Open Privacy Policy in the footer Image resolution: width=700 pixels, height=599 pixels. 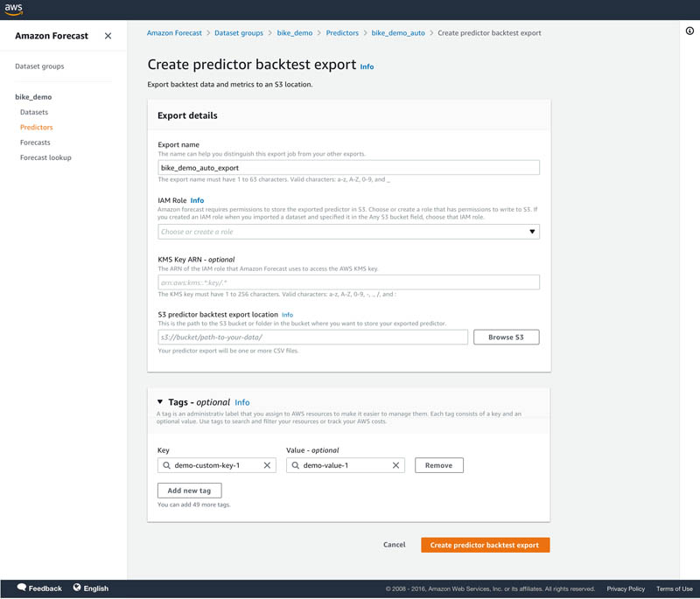click(626, 589)
